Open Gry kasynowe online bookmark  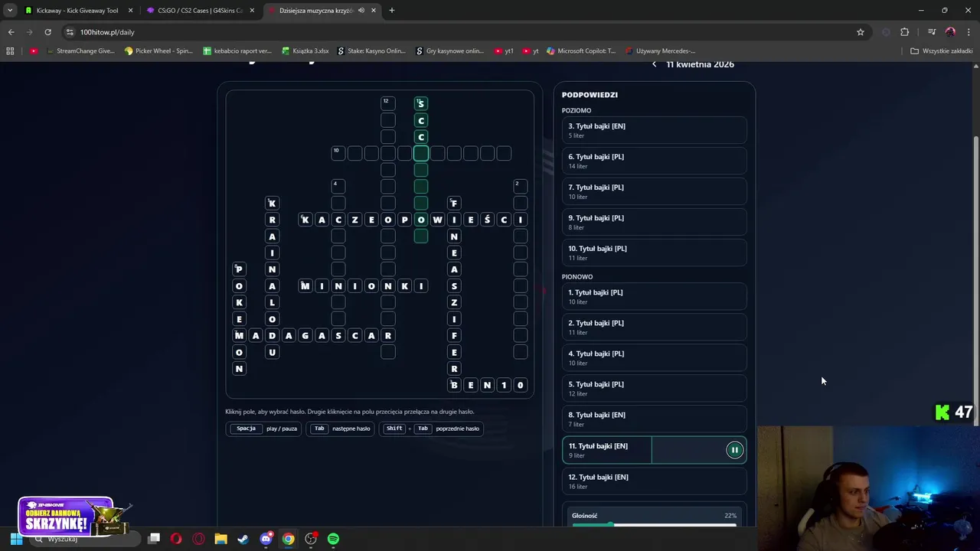click(450, 51)
